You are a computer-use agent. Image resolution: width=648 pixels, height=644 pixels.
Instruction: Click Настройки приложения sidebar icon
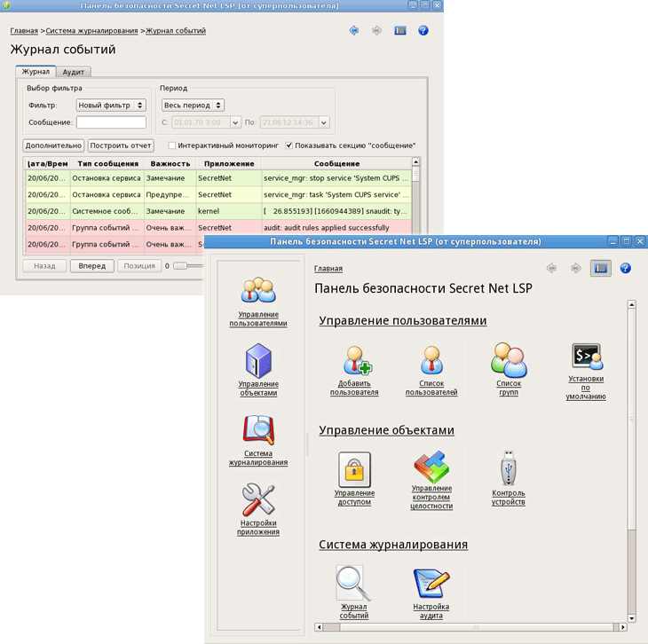point(258,501)
